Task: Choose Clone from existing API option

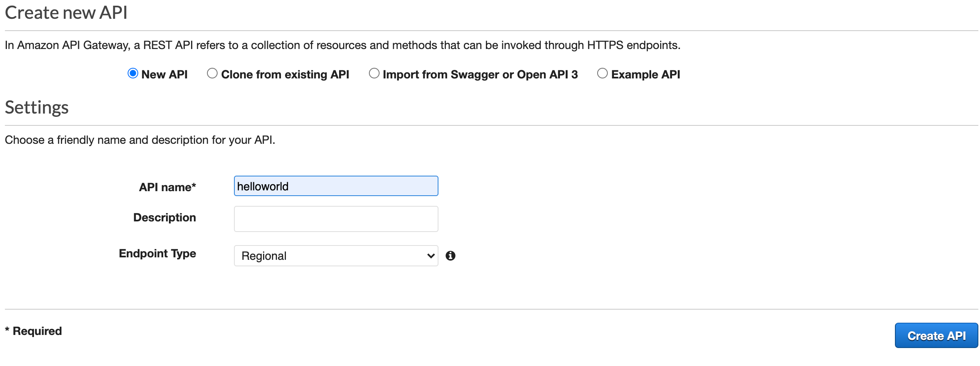Action: (x=212, y=74)
